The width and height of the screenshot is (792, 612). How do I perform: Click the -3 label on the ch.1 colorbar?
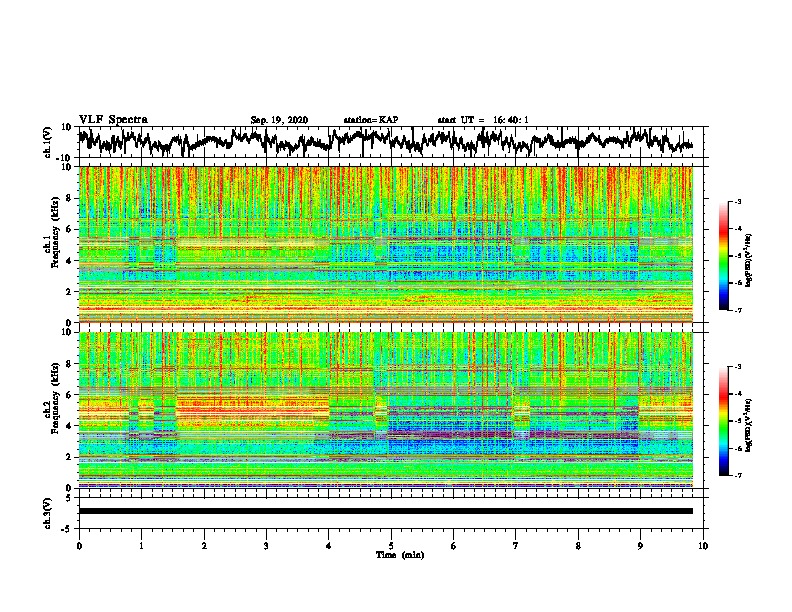click(x=737, y=202)
